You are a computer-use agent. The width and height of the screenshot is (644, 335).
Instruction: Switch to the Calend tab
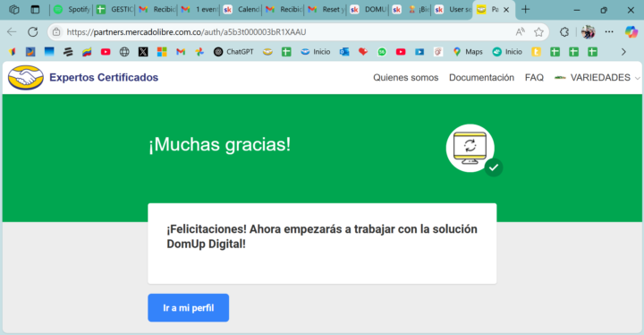[x=241, y=10]
